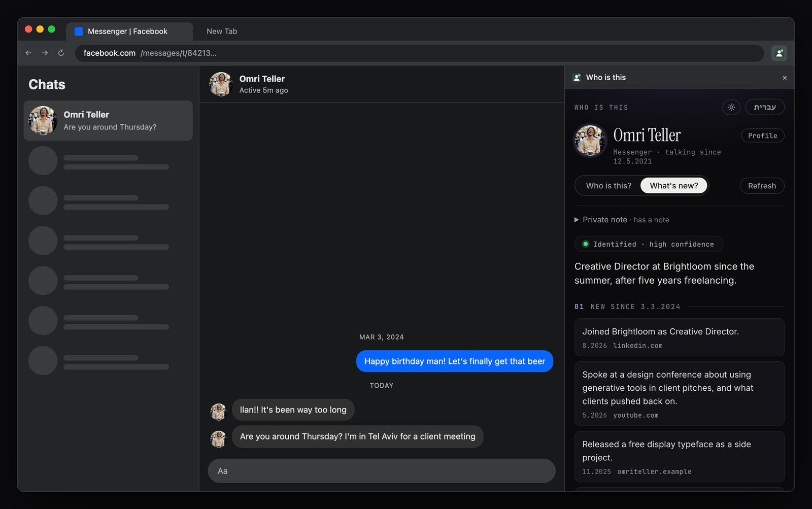The height and width of the screenshot is (509, 812).
Task: Click the "Creative Director at Brightloom" summary text
Action: [x=664, y=273]
